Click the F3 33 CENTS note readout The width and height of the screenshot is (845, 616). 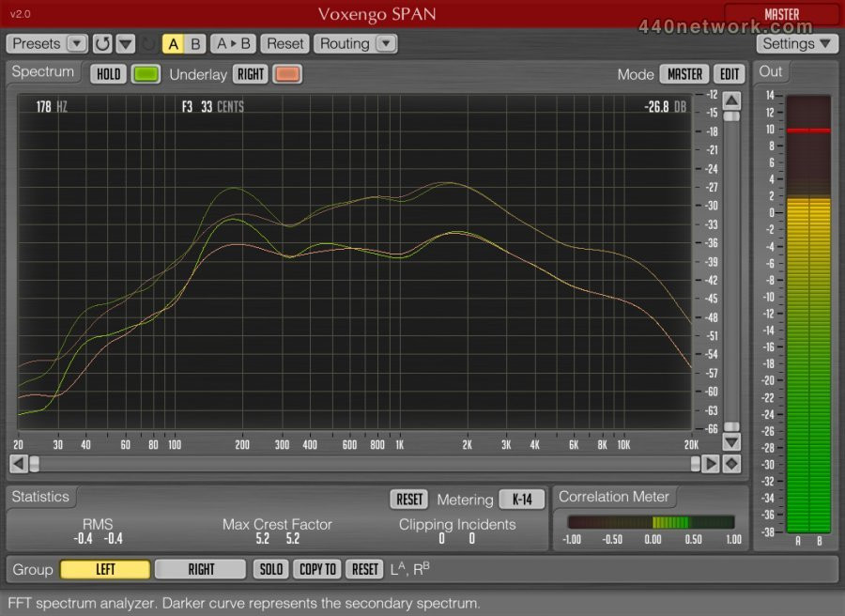(x=212, y=107)
